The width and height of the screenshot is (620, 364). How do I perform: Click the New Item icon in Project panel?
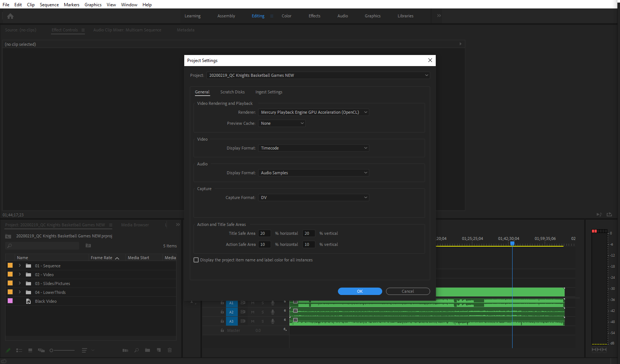[158, 350]
